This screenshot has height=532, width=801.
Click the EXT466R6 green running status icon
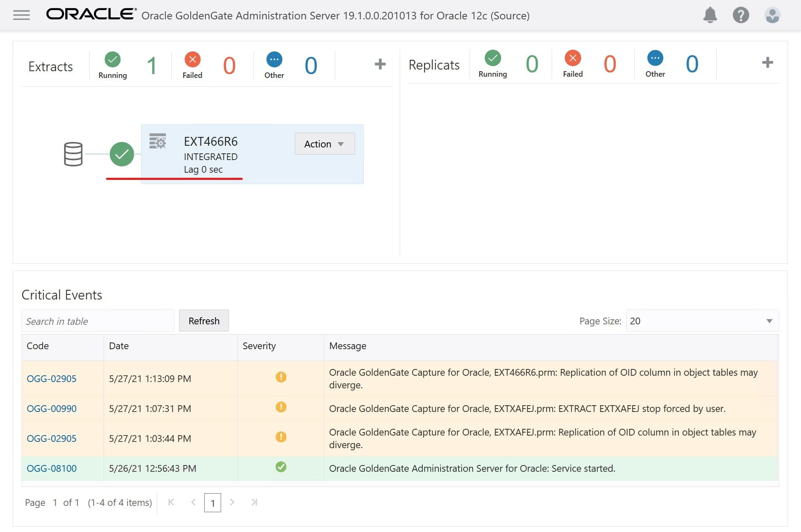[122, 154]
